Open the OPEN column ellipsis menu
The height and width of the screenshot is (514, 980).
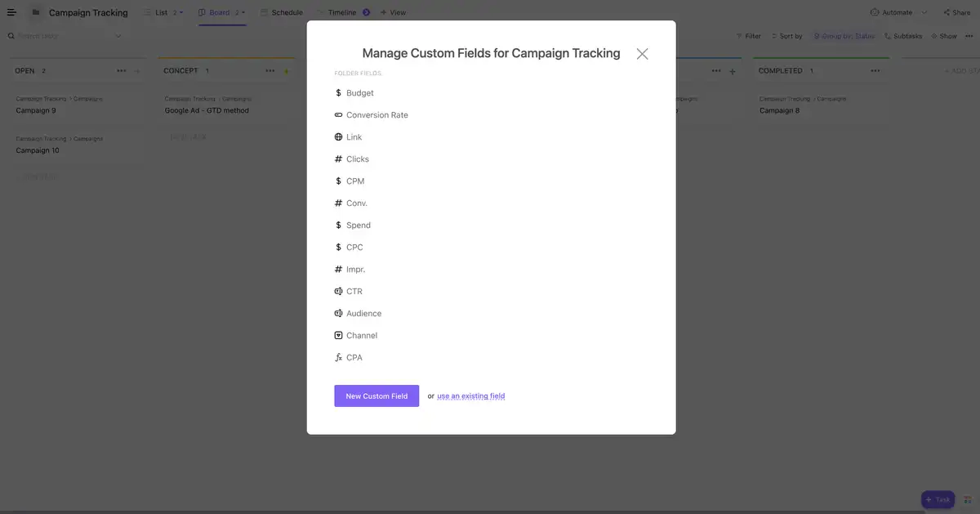point(122,71)
